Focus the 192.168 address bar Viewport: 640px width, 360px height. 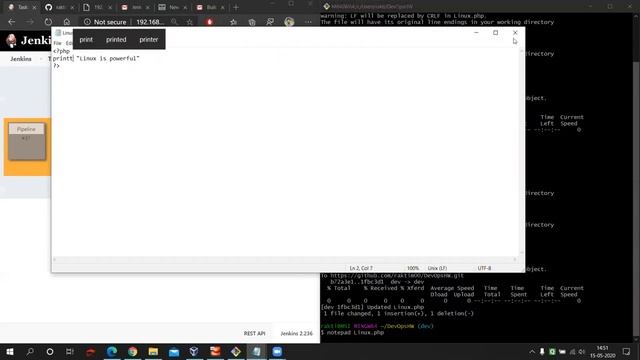click(x=150, y=22)
